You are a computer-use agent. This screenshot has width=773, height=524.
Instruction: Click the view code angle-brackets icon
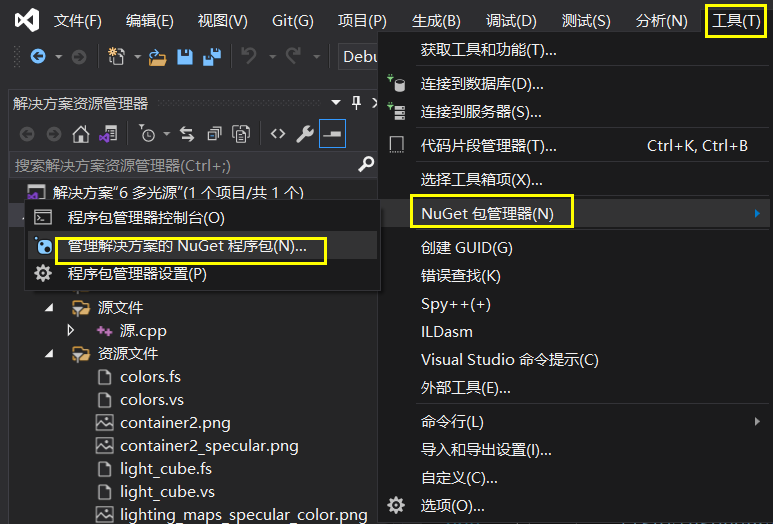tap(278, 134)
